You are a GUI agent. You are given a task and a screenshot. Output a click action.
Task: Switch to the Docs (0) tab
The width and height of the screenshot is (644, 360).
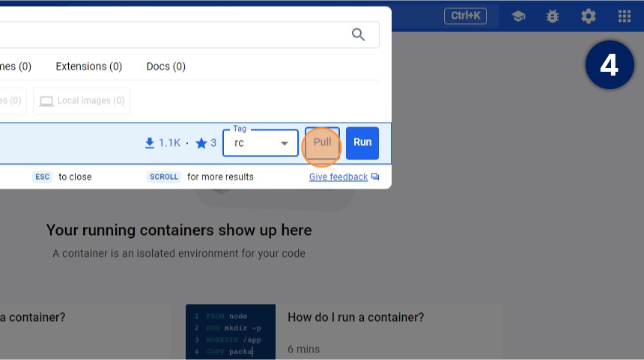click(x=165, y=67)
